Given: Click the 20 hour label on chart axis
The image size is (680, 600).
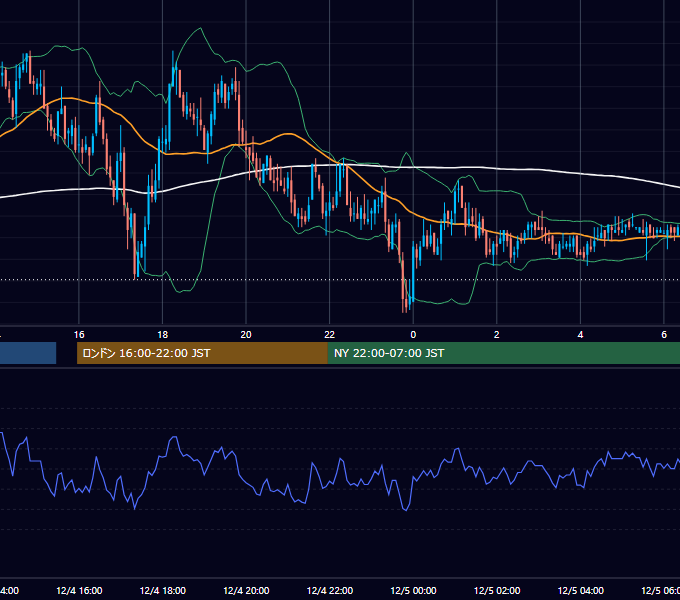Looking at the screenshot, I should pyautogui.click(x=246, y=335).
